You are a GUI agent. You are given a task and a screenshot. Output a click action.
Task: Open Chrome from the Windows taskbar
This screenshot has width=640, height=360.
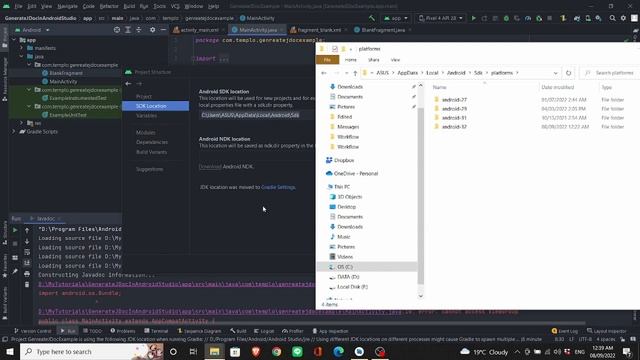276,351
